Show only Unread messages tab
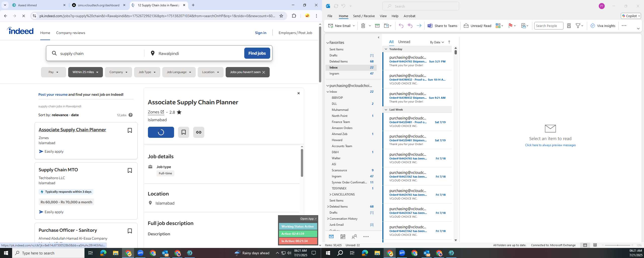Viewport: 644px width, 258px height. (x=404, y=42)
